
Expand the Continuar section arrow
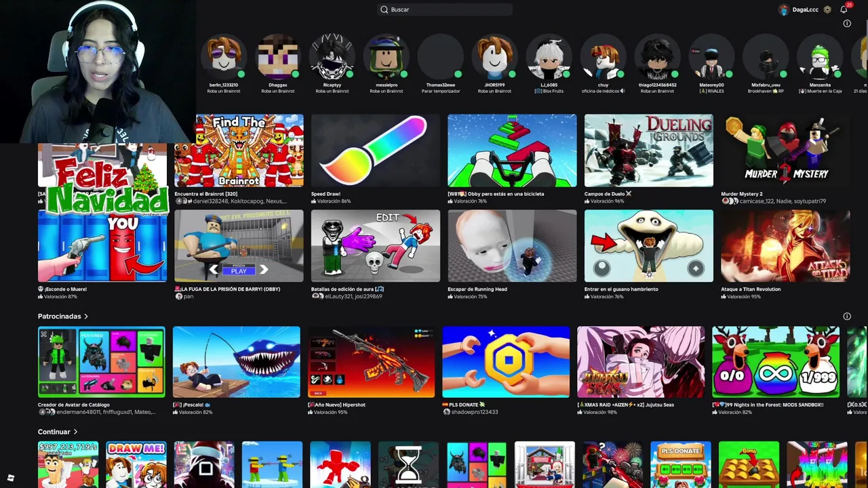pos(75,432)
